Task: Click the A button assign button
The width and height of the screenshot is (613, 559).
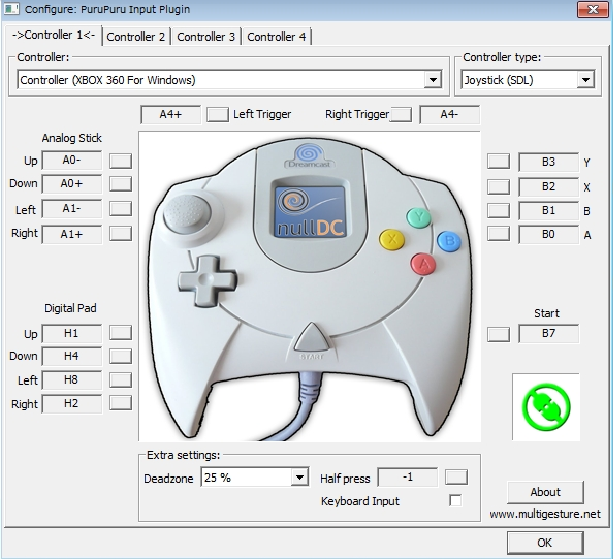Action: (498, 234)
